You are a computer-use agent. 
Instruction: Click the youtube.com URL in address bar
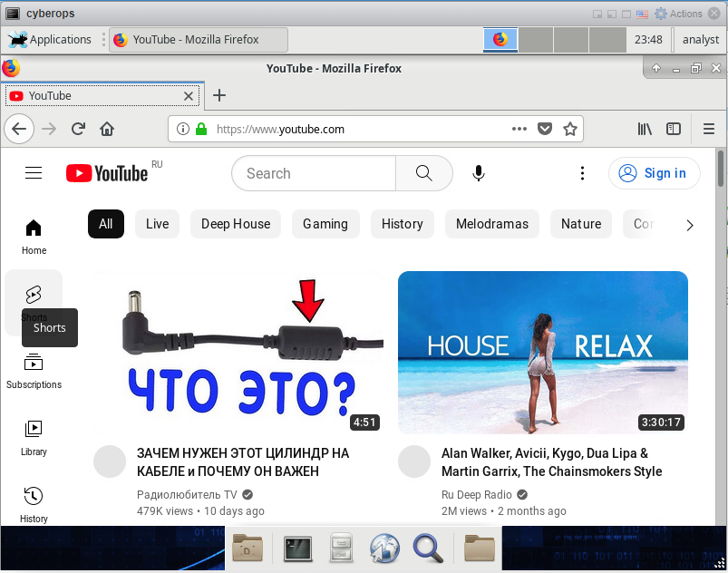280,129
